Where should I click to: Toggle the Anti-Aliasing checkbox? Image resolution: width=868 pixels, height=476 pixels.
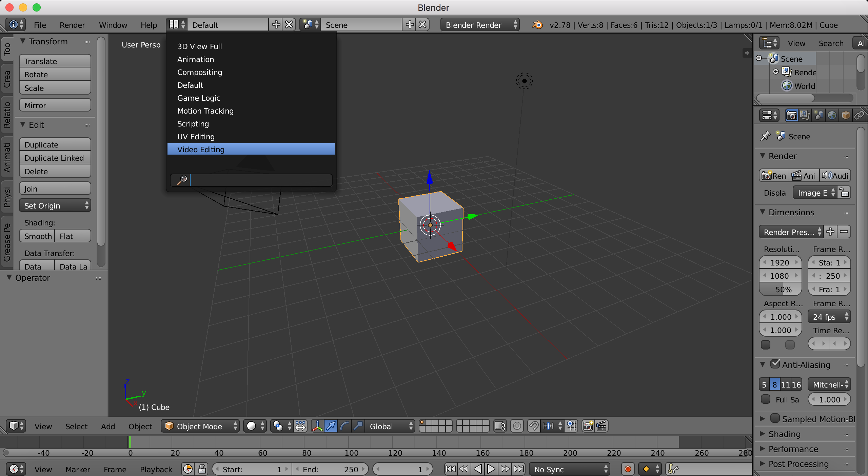point(775,364)
